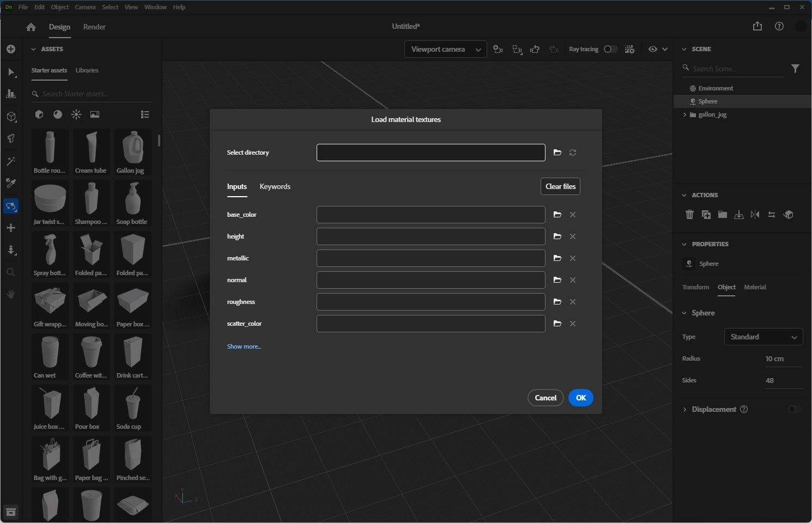This screenshot has height=523, width=812.
Task: Open the Help question mark icon
Action: (779, 26)
